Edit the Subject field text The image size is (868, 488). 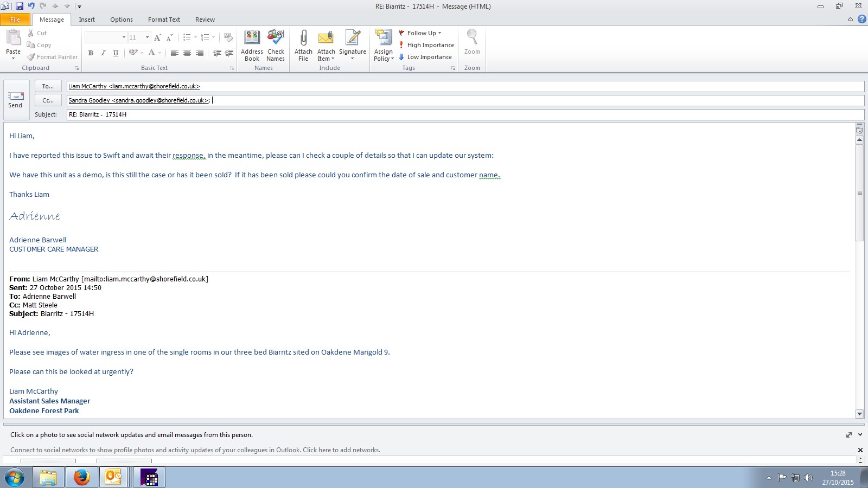point(465,114)
